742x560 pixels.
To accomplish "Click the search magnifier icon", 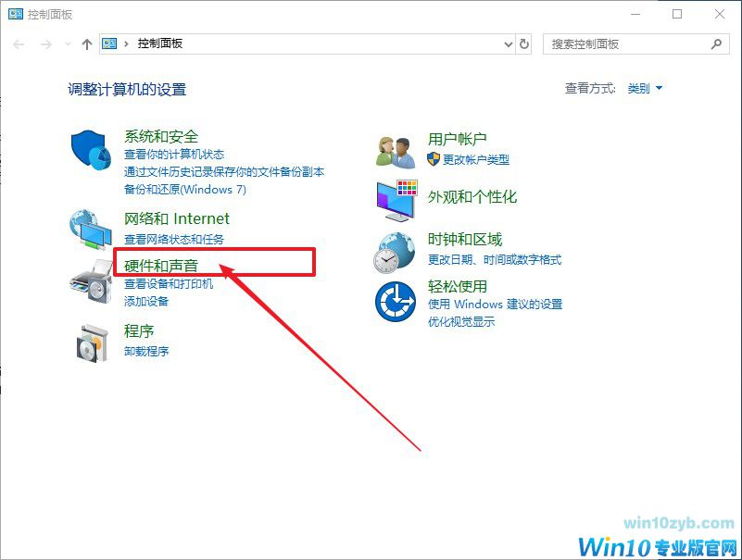I will tap(716, 44).
